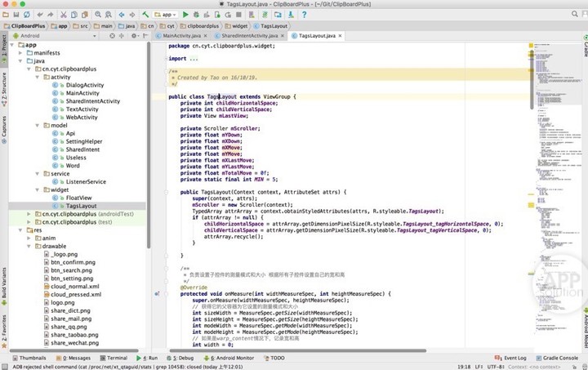The width and height of the screenshot is (588, 370).
Task: Click the Help question mark icon
Action: point(304,15)
